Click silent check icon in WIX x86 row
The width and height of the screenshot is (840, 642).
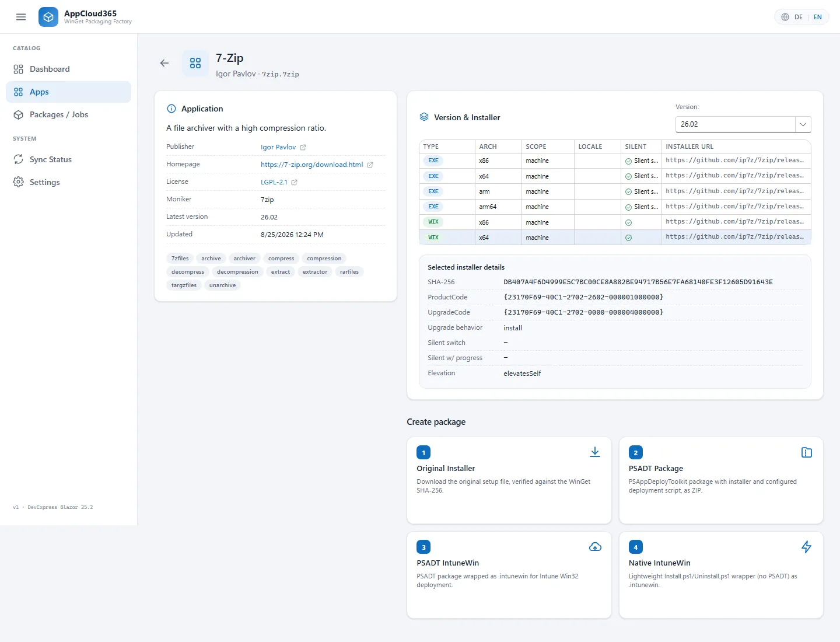click(628, 222)
